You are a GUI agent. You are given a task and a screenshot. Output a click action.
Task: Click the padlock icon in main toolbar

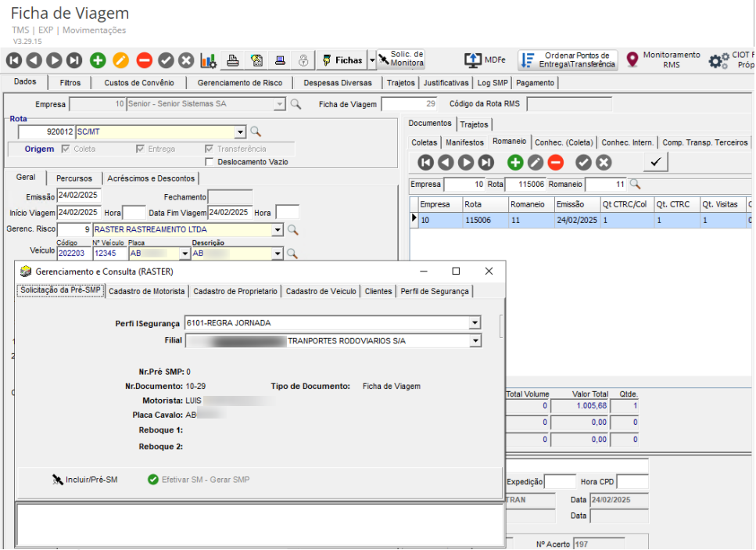(303, 60)
